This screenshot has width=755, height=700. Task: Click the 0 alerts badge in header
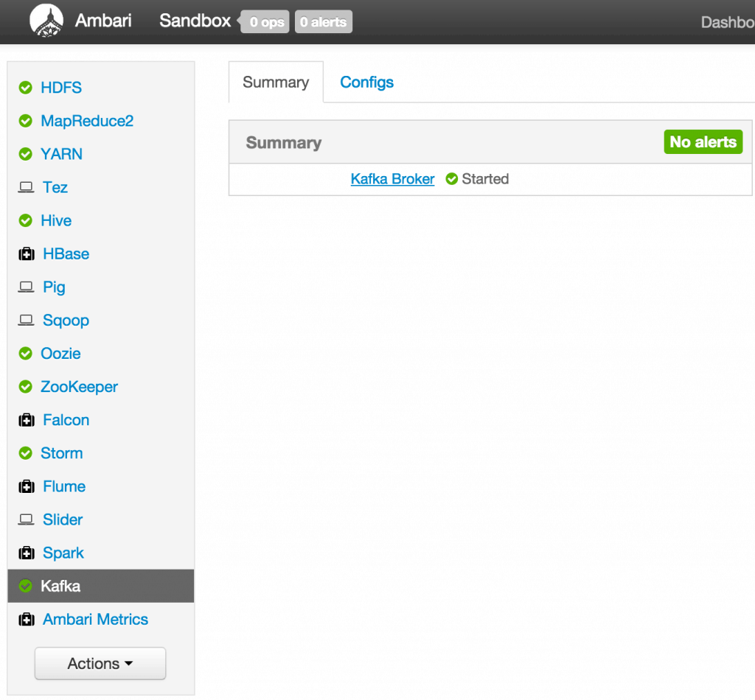324,22
